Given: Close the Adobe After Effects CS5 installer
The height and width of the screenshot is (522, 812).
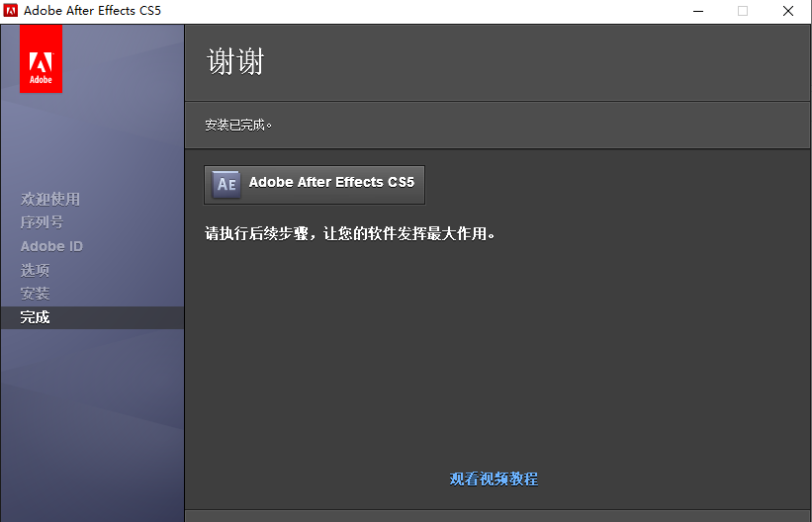Looking at the screenshot, I should click(788, 11).
